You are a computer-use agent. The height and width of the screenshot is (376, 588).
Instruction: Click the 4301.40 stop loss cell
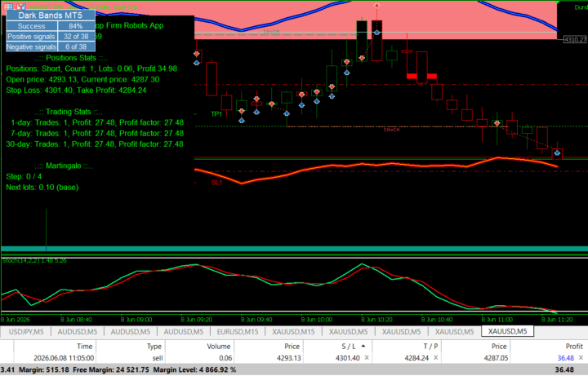click(x=348, y=358)
